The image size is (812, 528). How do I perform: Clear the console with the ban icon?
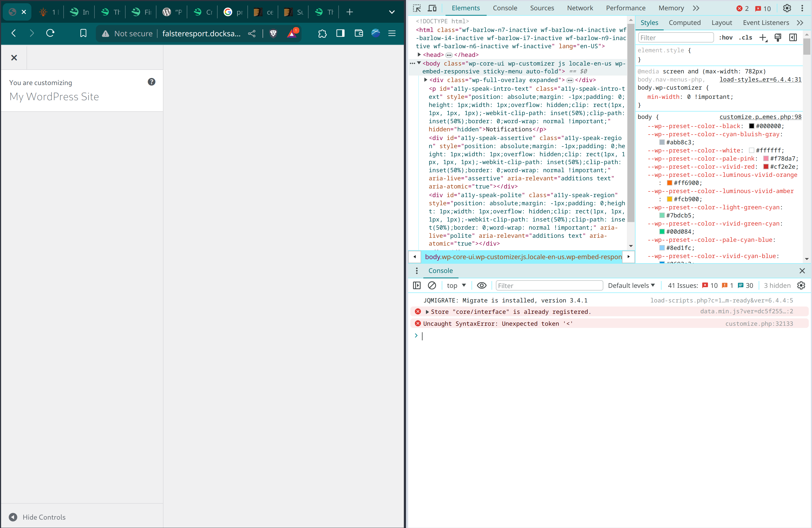[432, 285]
